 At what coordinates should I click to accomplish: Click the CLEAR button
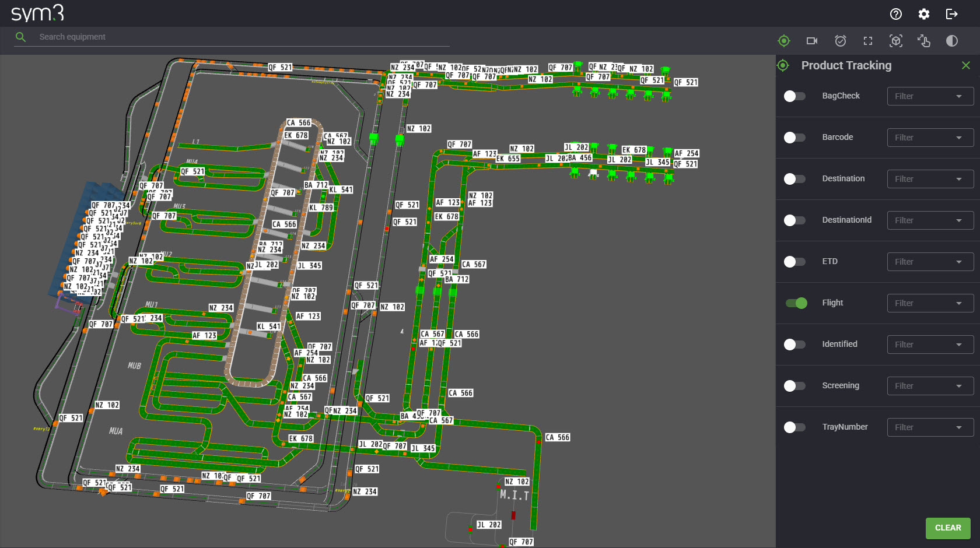(948, 528)
